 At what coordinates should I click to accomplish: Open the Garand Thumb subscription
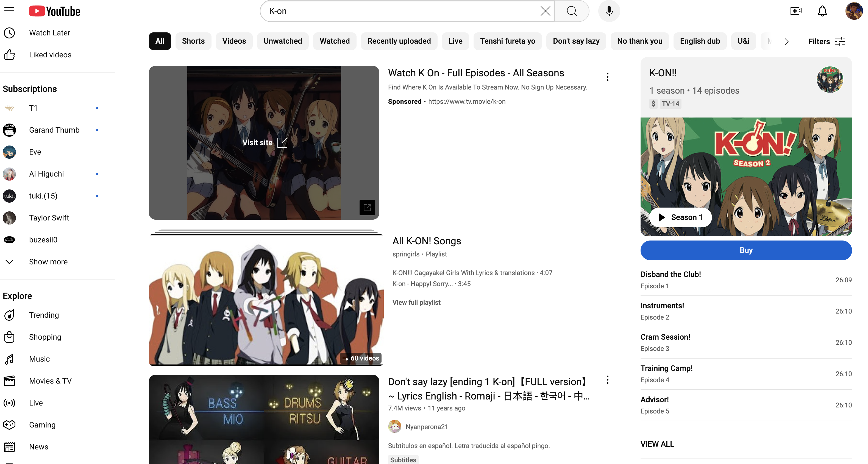tap(58, 130)
